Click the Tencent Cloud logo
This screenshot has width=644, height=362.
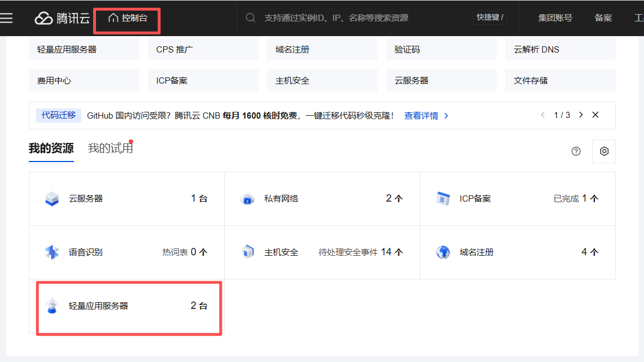[62, 18]
